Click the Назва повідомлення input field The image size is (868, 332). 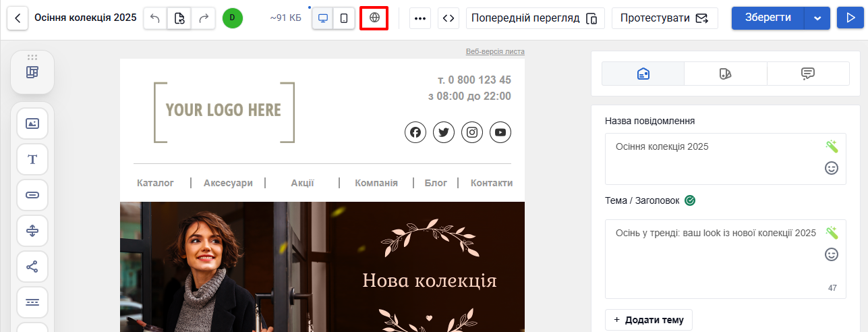click(726, 159)
